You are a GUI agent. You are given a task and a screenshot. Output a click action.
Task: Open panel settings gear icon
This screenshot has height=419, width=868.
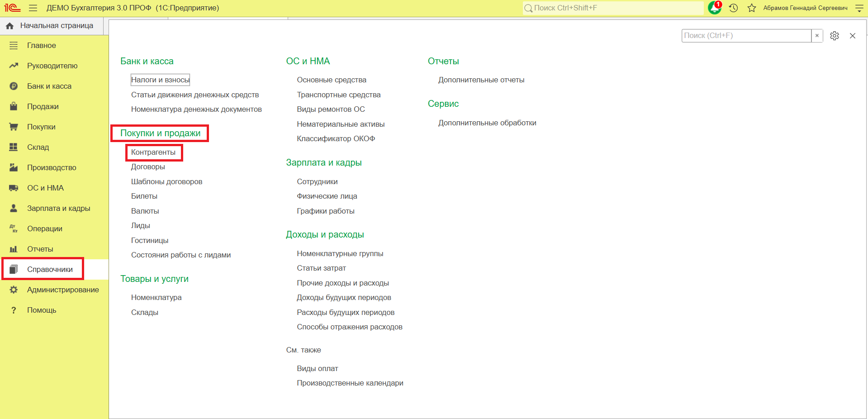[x=835, y=36]
